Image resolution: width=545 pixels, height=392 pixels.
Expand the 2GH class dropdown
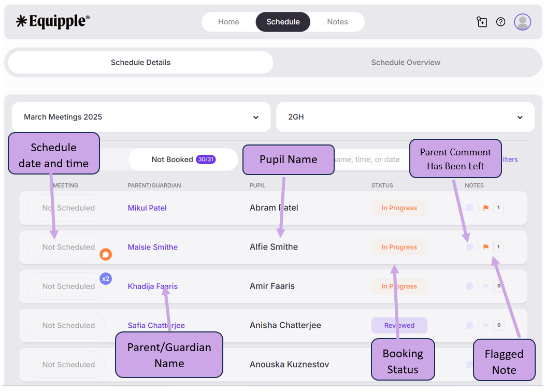[x=405, y=117]
